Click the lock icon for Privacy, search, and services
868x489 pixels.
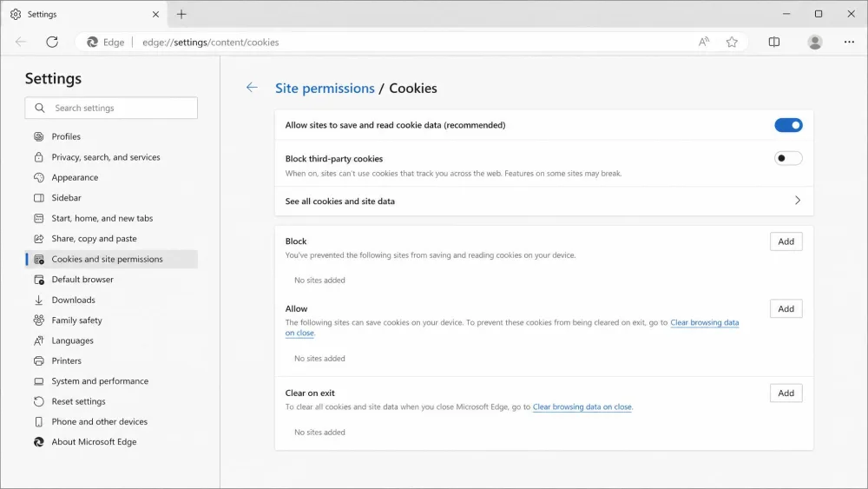(39, 156)
